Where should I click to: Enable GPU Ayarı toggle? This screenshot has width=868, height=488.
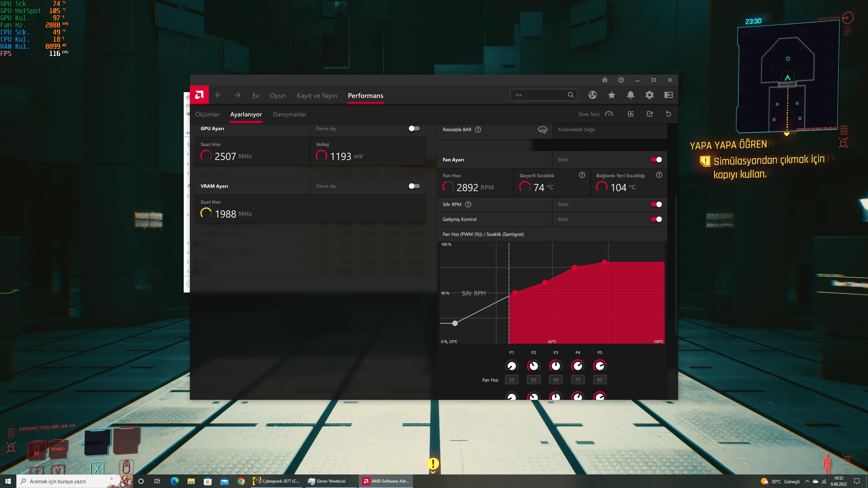[414, 128]
